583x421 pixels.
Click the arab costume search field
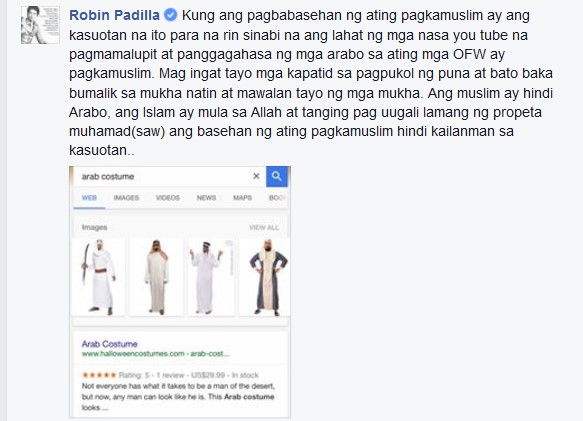click(x=164, y=176)
